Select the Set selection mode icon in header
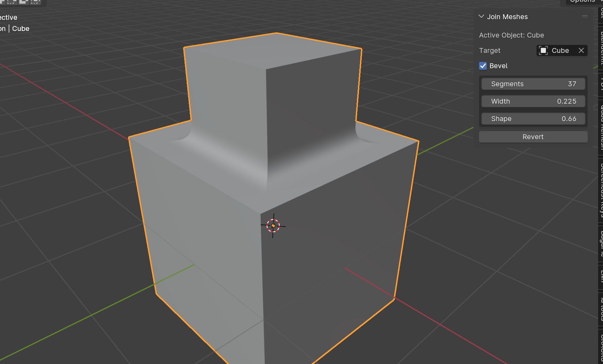This screenshot has height=364, width=603. point(2,2)
